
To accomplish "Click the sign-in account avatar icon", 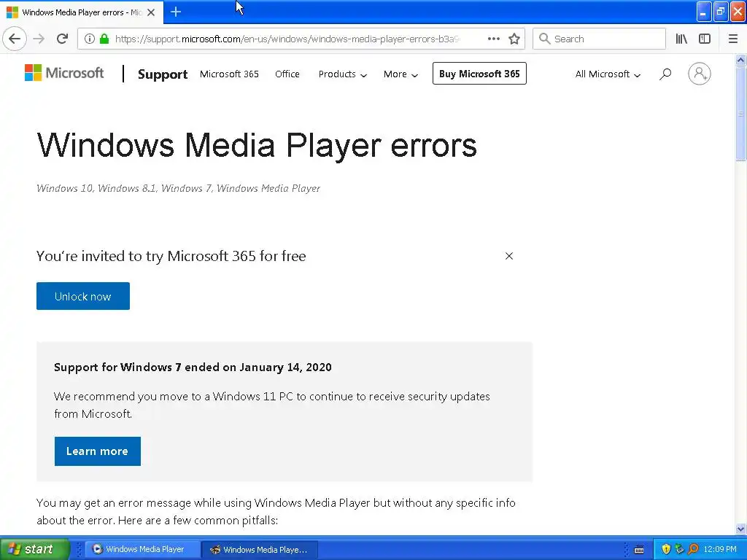I will (699, 74).
